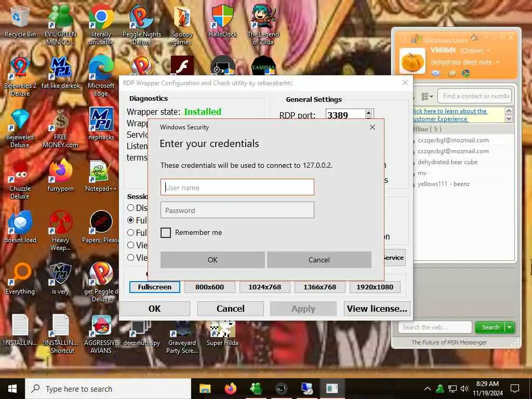Viewport: 532px width, 399px height.
Task: Click the MSN butterfly globe icon in Messenger
Action: click(466, 73)
